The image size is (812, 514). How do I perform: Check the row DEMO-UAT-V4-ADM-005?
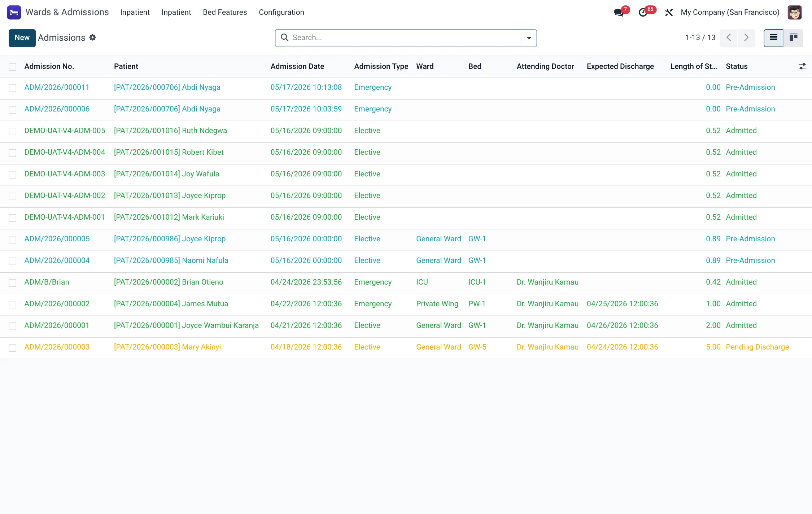tap(13, 131)
